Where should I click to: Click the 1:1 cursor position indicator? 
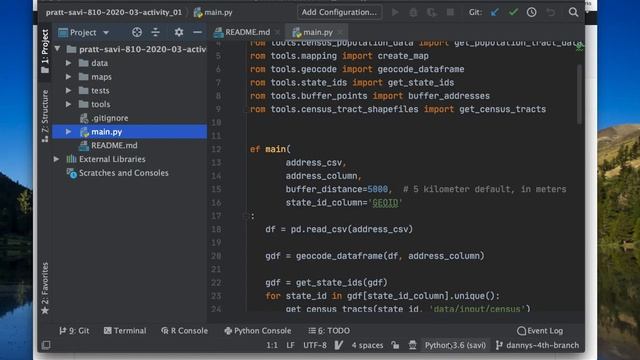[x=272, y=345]
